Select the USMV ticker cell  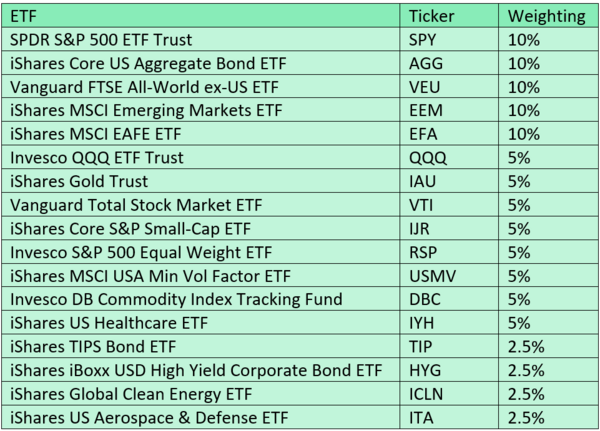point(449,276)
